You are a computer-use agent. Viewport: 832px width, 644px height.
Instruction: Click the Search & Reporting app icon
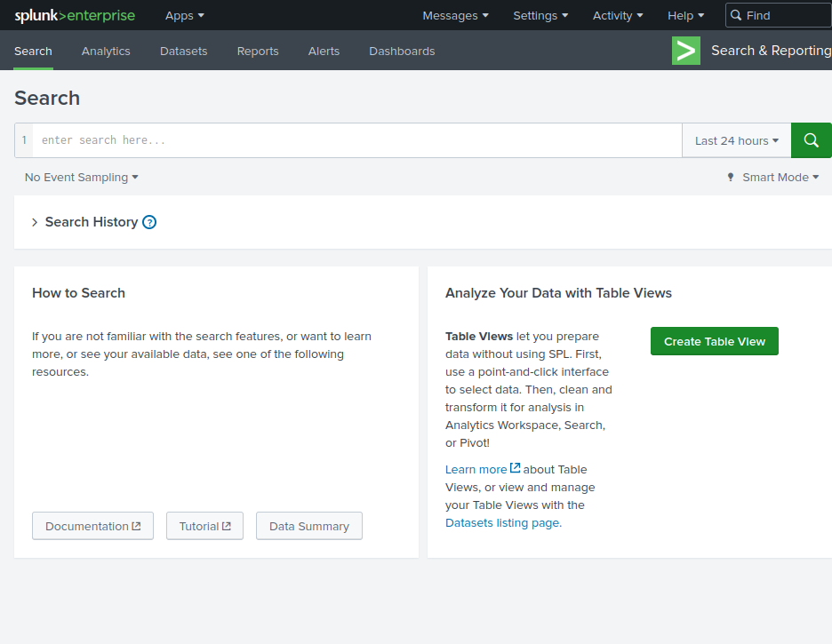686,51
